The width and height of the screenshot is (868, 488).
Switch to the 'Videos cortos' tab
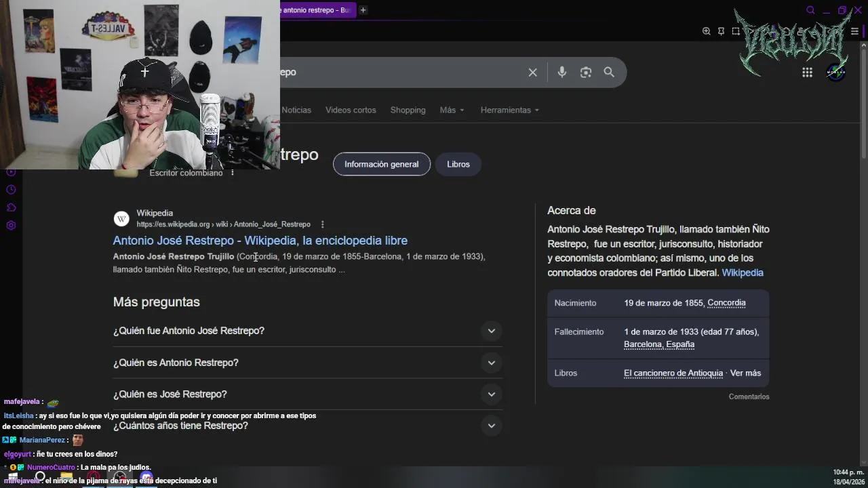point(351,110)
